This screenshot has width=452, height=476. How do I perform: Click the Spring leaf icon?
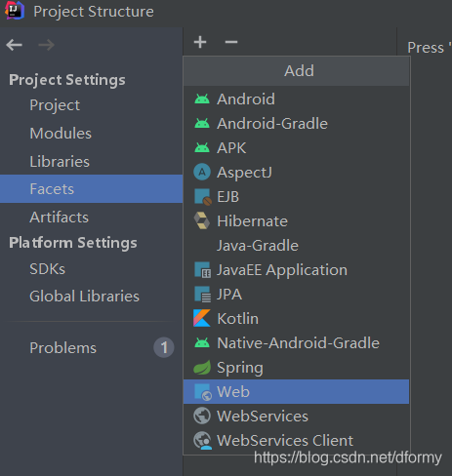tap(202, 368)
